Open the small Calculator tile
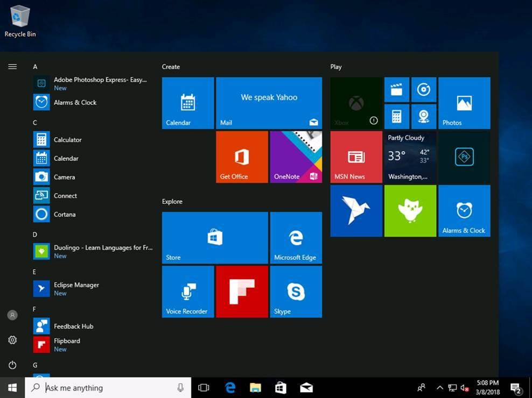Image resolution: width=532 pixels, height=398 pixels. coord(397,117)
